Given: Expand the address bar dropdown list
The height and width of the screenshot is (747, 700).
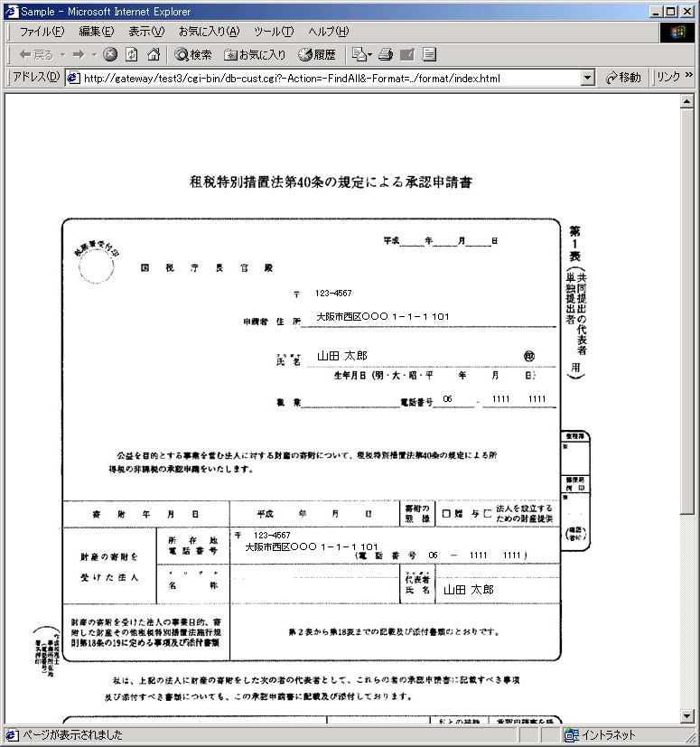Looking at the screenshot, I should pyautogui.click(x=587, y=78).
